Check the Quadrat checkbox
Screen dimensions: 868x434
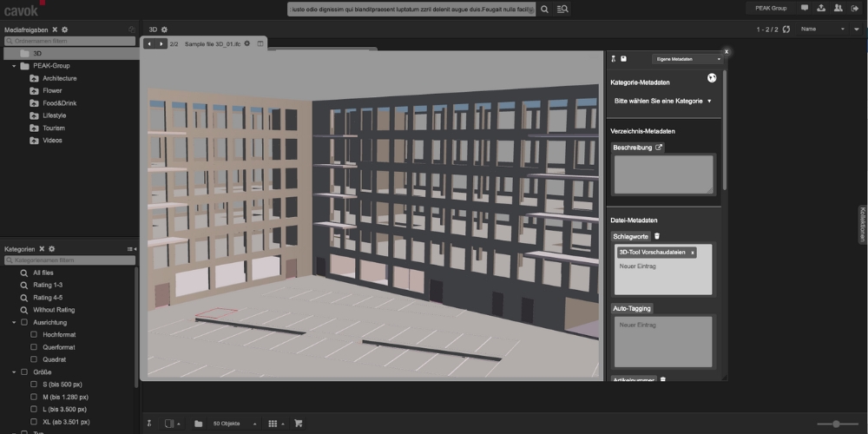click(x=34, y=359)
